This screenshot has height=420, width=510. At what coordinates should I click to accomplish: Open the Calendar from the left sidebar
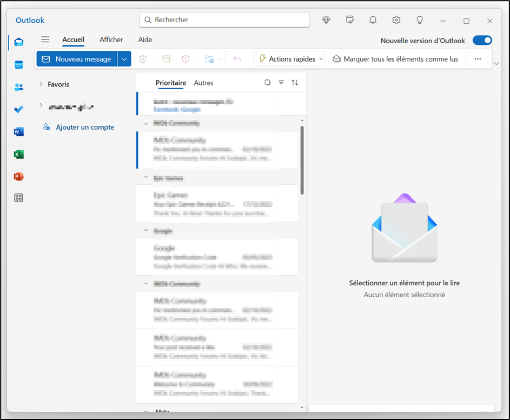click(x=18, y=64)
